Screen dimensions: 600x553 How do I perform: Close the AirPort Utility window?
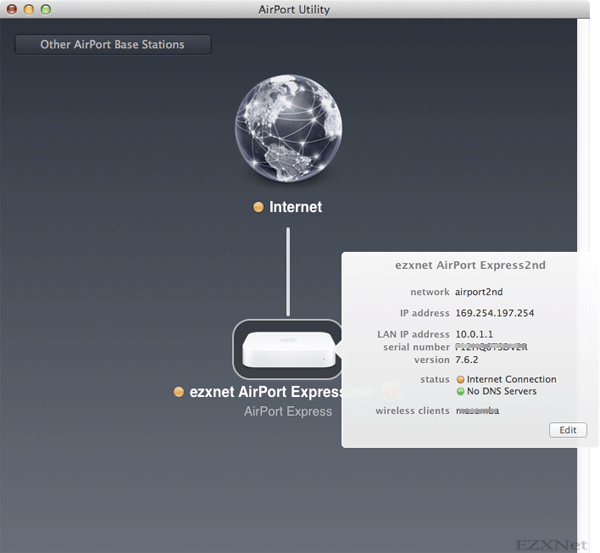[x=12, y=9]
